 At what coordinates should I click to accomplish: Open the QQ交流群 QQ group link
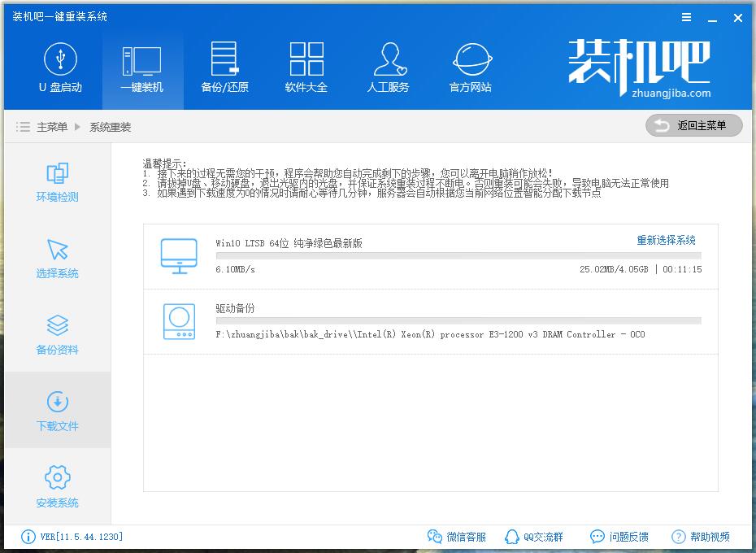pos(534,537)
